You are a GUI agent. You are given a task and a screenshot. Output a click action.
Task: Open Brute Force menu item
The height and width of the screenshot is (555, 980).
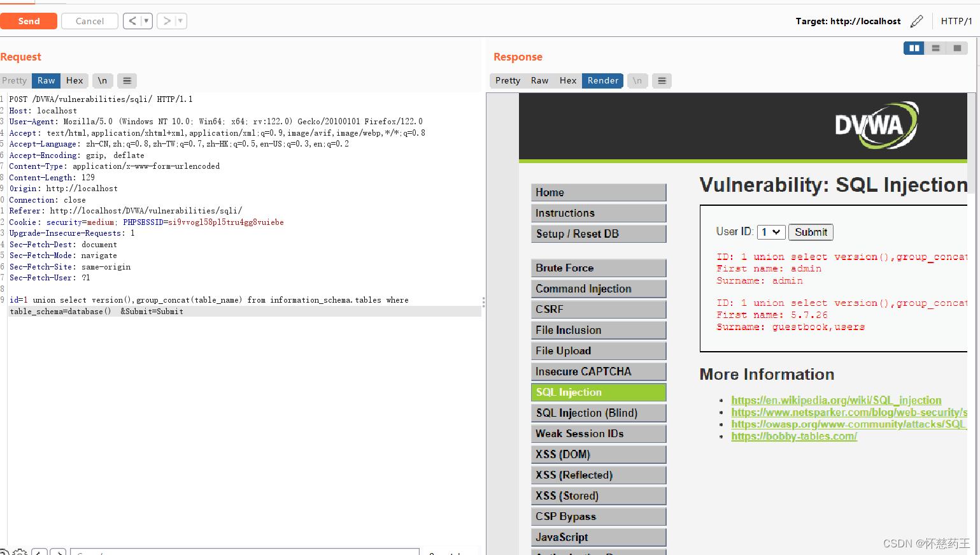click(x=599, y=268)
